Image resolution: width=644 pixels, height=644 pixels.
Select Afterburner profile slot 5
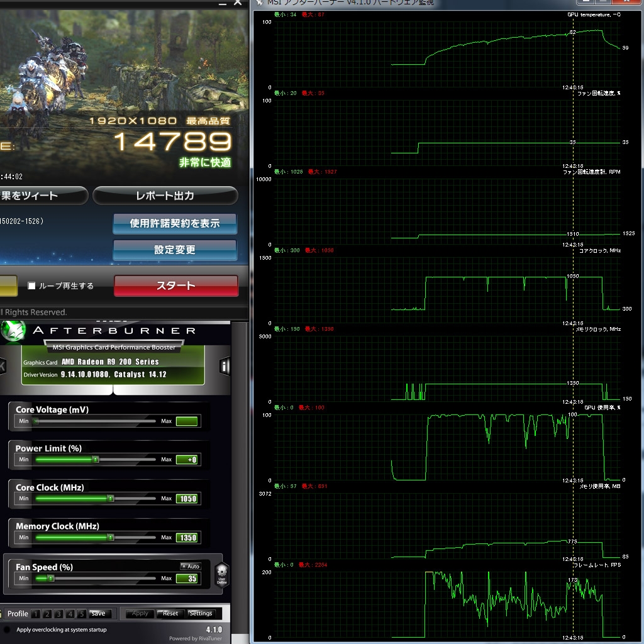[x=82, y=614]
